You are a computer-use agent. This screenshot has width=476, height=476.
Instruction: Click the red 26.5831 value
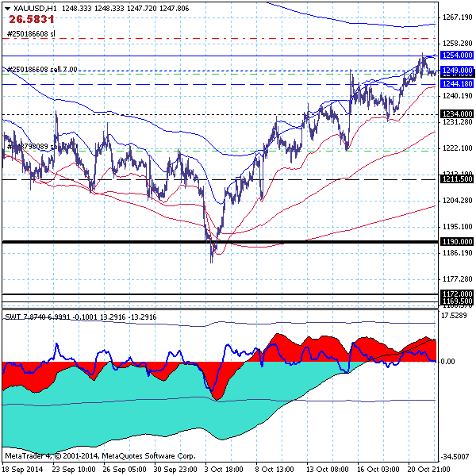coord(32,19)
